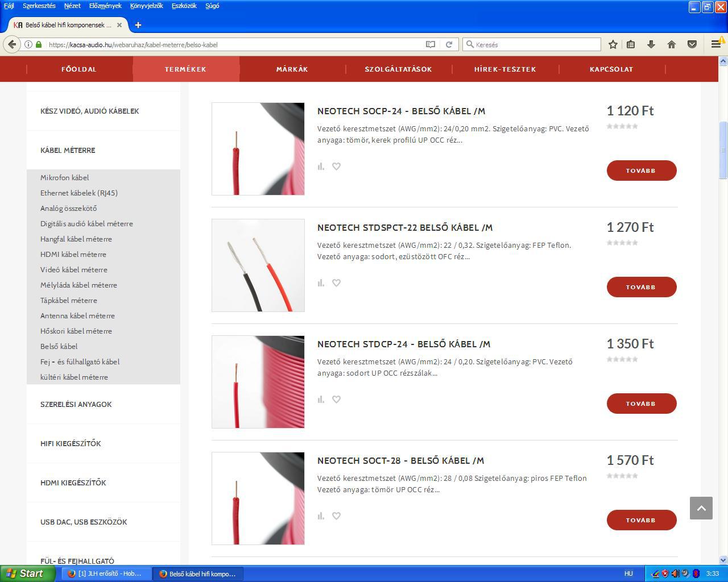Click the NEOTECH SOCT-28 product thumbnail
This screenshot has height=582, width=728.
pos(258,498)
